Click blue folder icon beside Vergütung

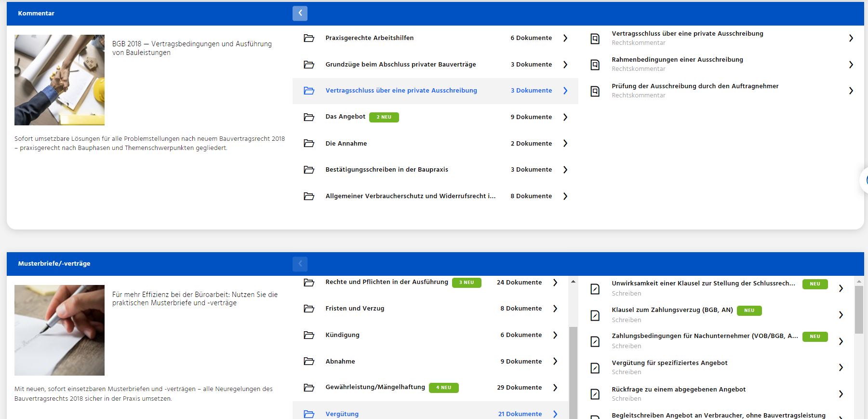point(309,414)
